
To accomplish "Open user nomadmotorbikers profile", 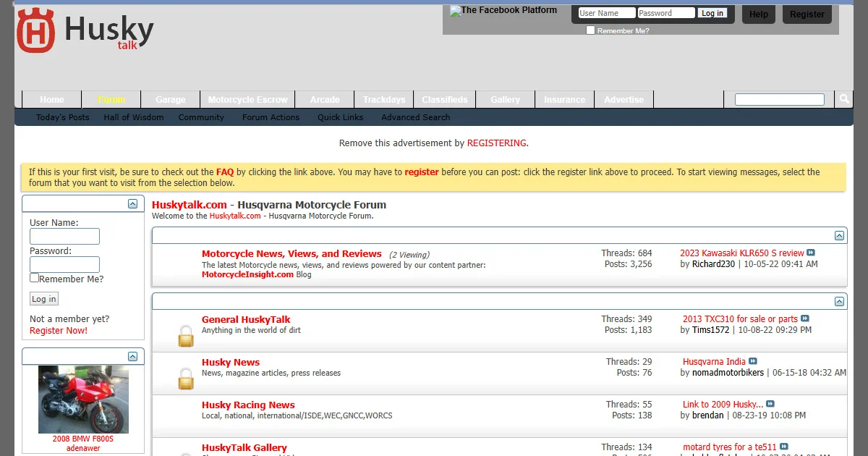I will coord(728,373).
